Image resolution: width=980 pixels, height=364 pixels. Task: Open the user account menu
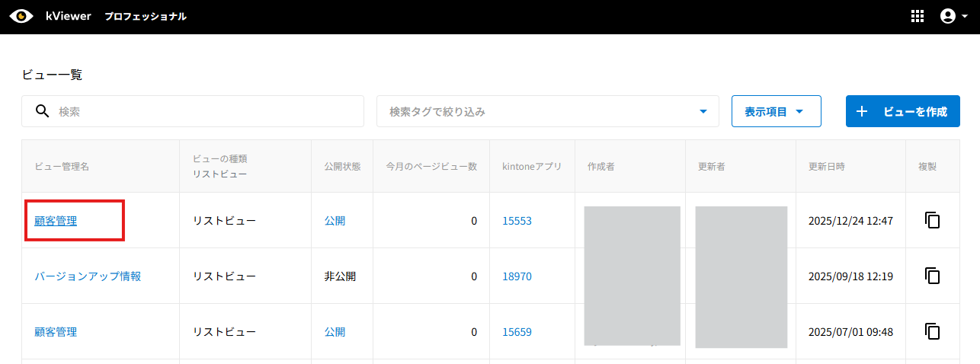[953, 16]
